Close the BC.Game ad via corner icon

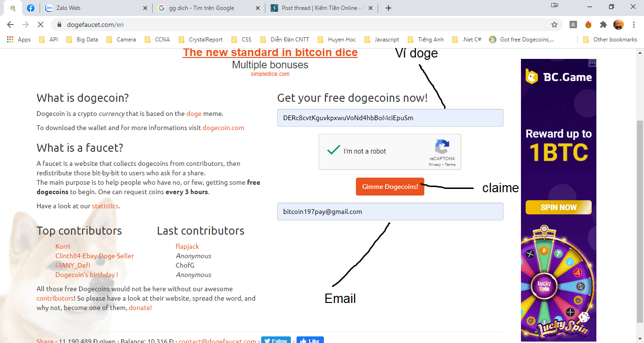tap(592, 63)
